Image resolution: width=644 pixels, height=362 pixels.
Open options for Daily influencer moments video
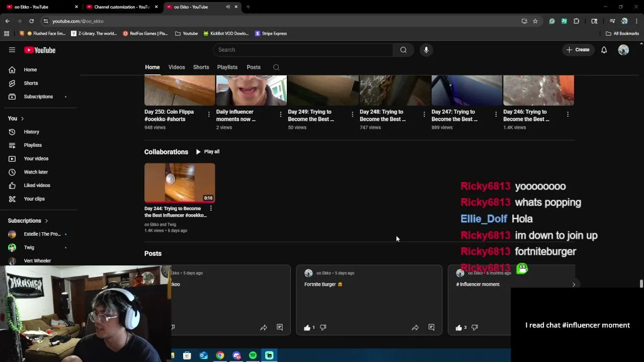tap(280, 115)
